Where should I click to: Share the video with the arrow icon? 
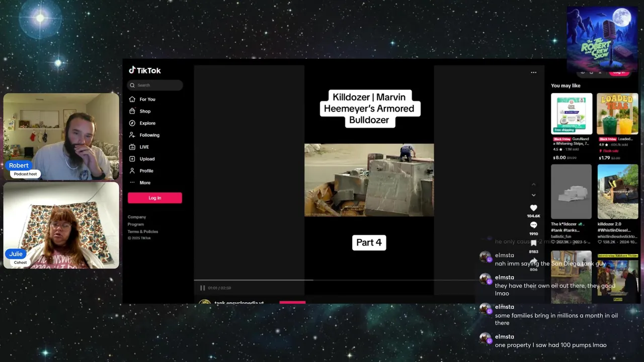tap(534, 261)
